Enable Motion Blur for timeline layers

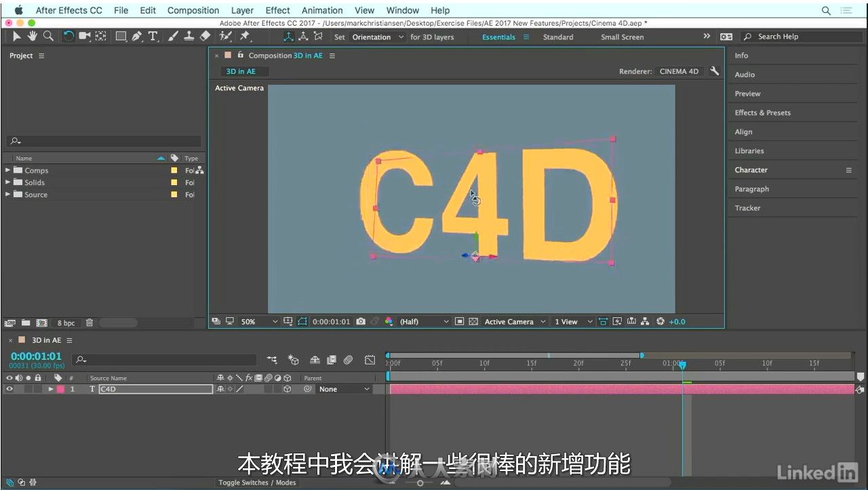point(348,359)
